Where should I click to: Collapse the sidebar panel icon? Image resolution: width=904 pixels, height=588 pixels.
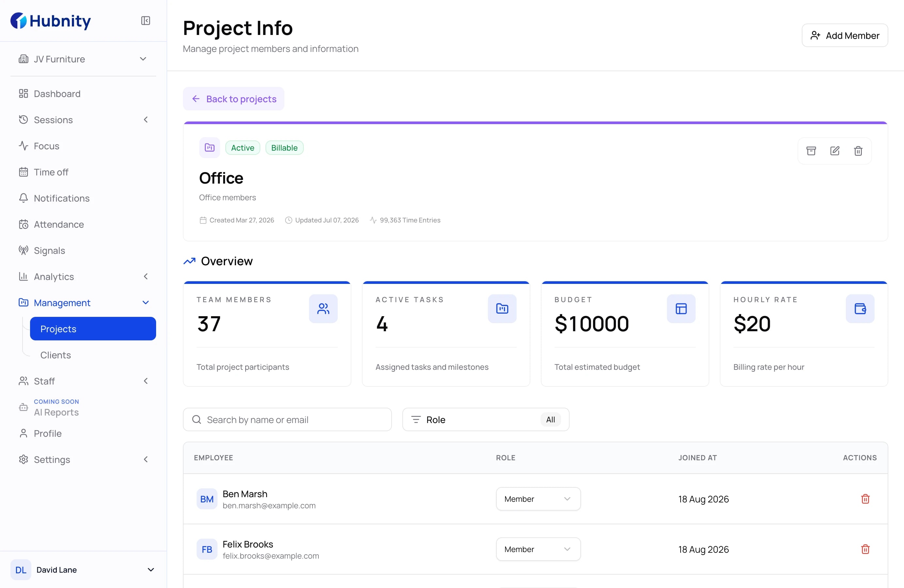(x=145, y=21)
